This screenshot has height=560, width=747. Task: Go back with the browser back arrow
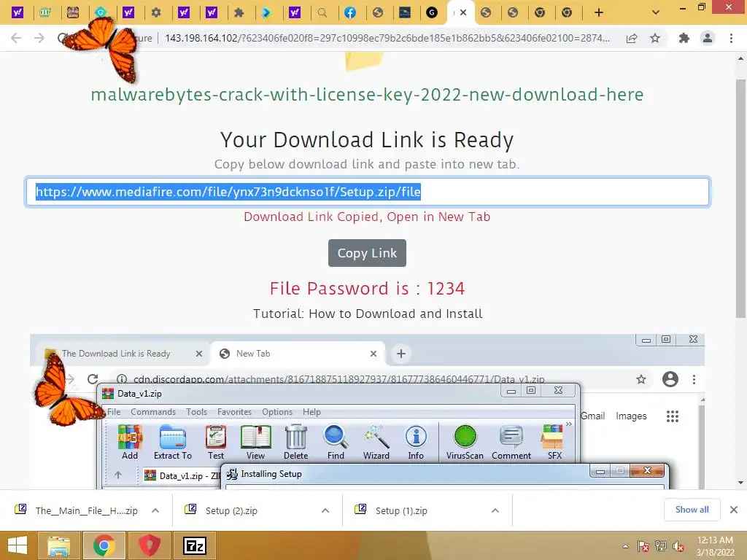pyautogui.click(x=16, y=38)
